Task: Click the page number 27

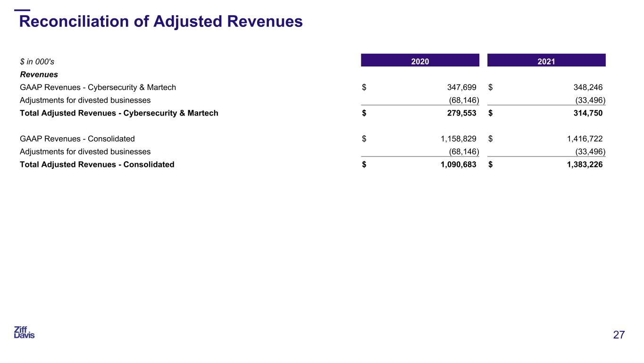Action: point(619,335)
